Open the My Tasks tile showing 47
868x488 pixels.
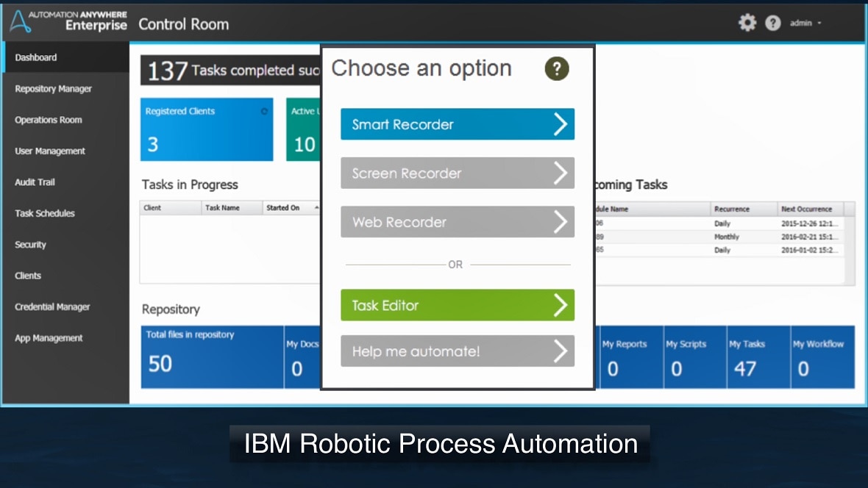point(758,357)
